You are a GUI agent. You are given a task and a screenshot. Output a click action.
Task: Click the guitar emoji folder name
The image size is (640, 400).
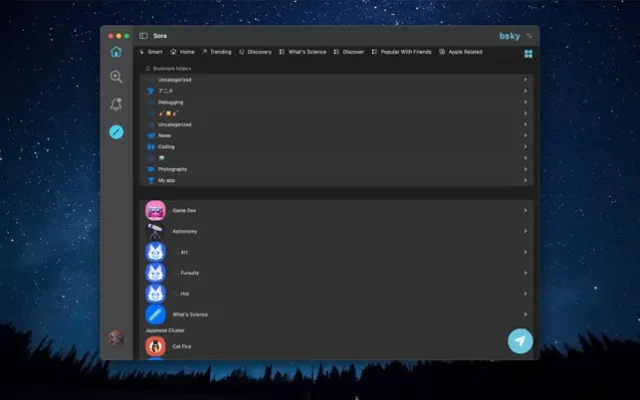click(168, 113)
